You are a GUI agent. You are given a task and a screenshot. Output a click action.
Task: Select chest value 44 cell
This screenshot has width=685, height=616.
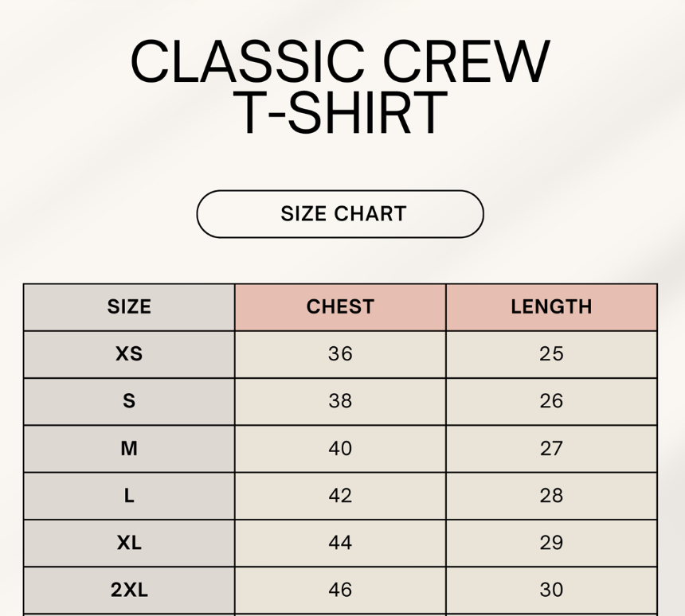click(x=340, y=543)
